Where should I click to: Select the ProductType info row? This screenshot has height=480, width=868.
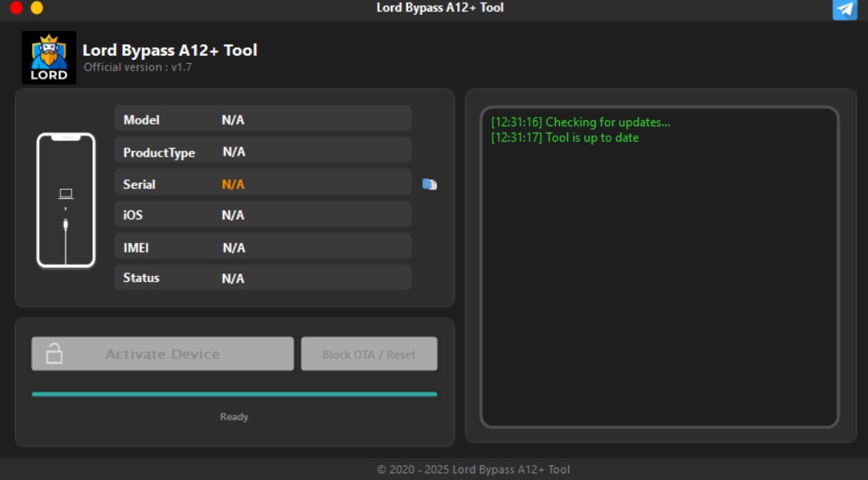click(x=263, y=151)
